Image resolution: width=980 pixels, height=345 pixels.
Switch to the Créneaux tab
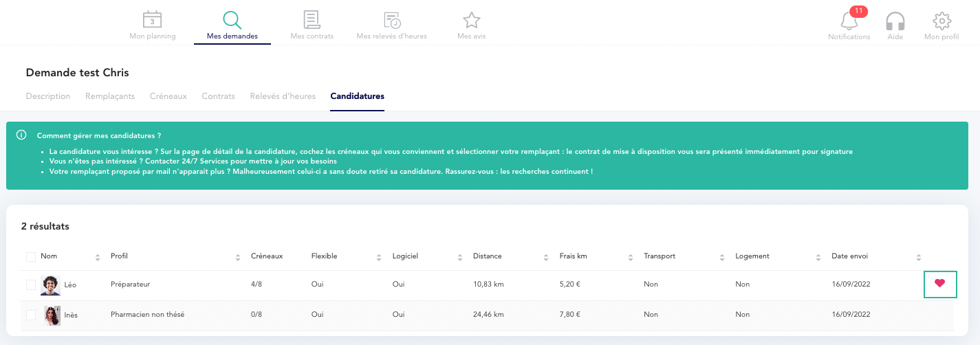[x=168, y=96]
